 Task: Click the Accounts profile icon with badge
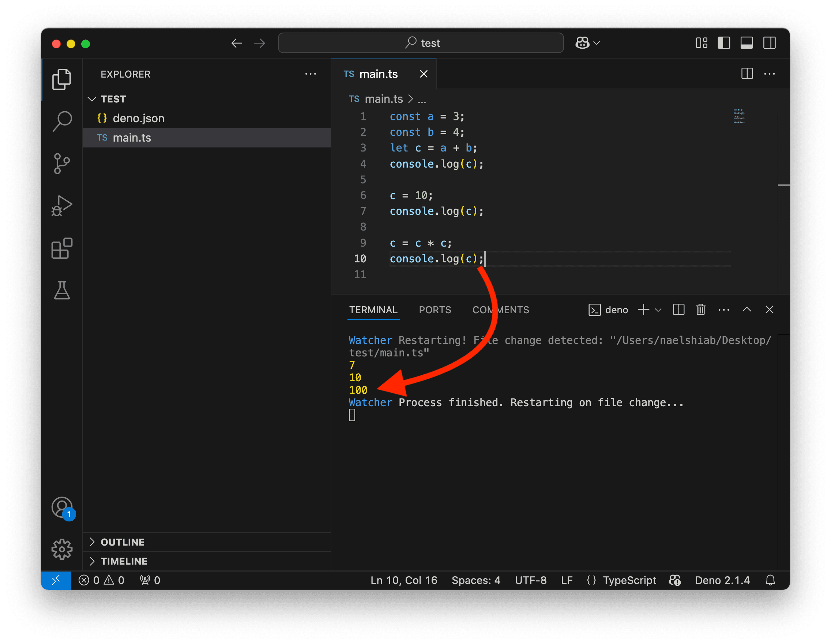[x=62, y=508]
